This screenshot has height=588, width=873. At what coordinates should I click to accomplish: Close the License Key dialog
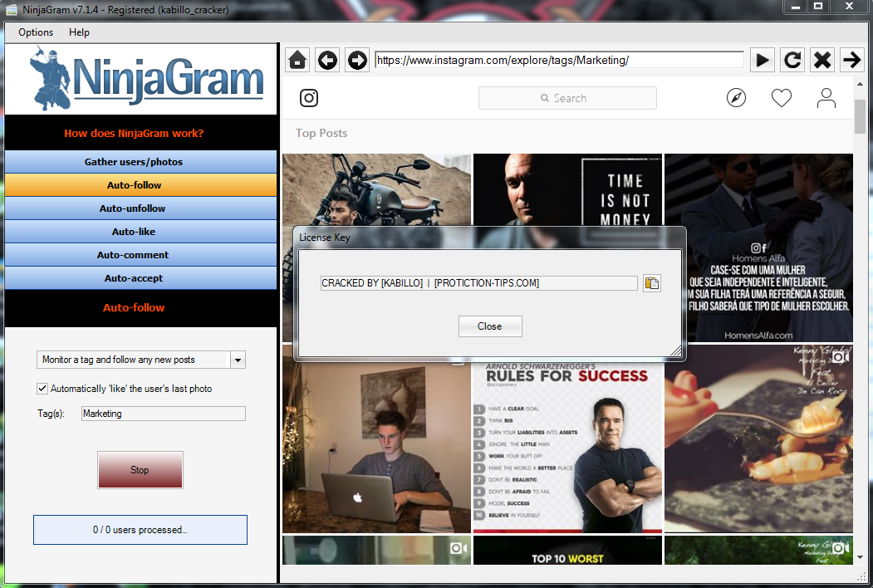(490, 326)
